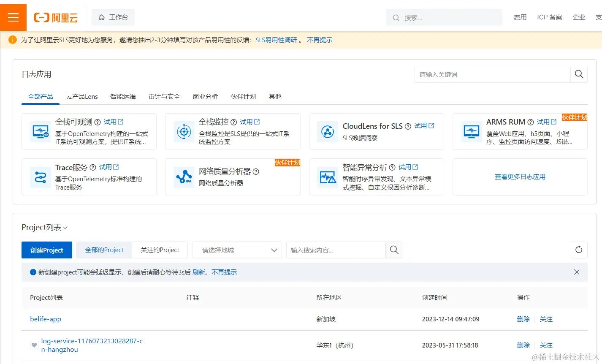Click the 智能异常分析 application icon

pyautogui.click(x=328, y=177)
